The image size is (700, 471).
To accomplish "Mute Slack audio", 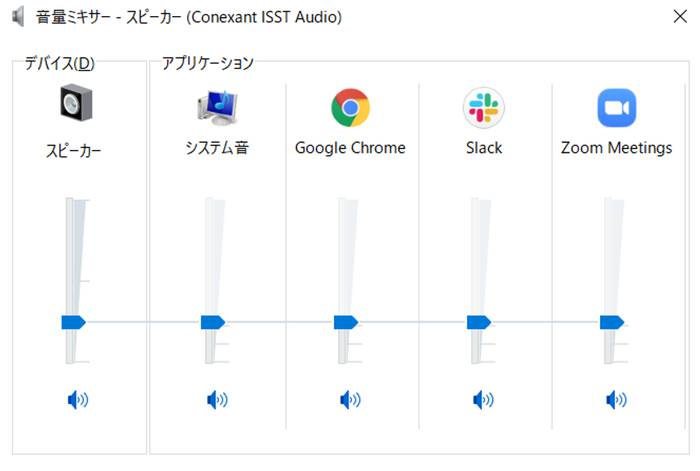I will click(483, 400).
